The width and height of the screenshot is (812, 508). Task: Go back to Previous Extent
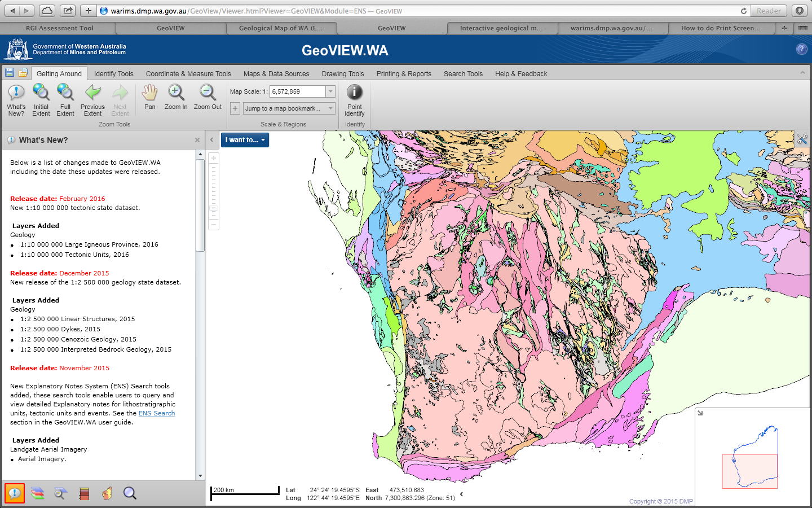tap(92, 100)
